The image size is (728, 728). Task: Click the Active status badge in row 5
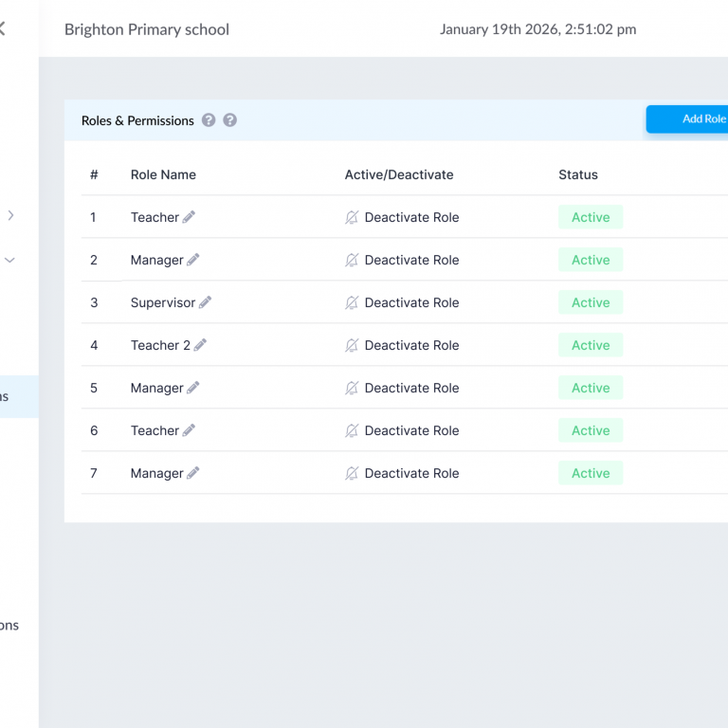[591, 388]
